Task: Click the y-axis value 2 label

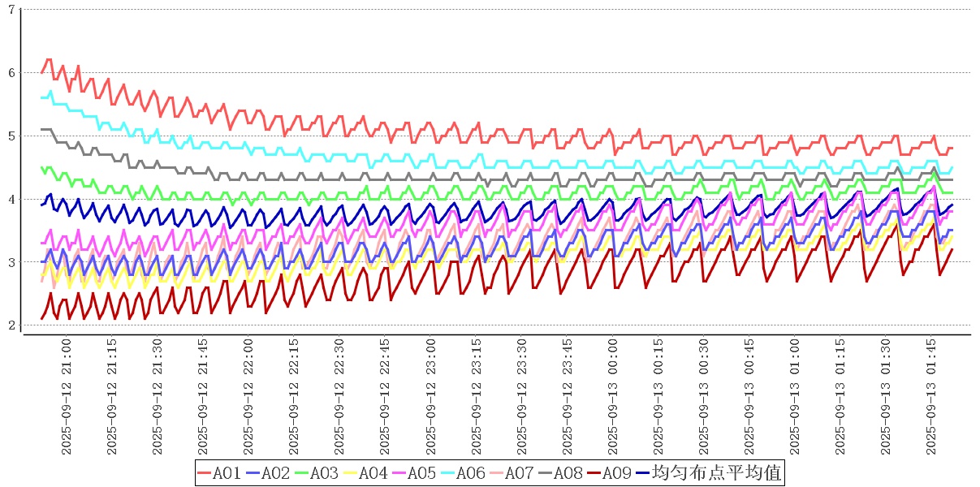Action: (x=11, y=325)
